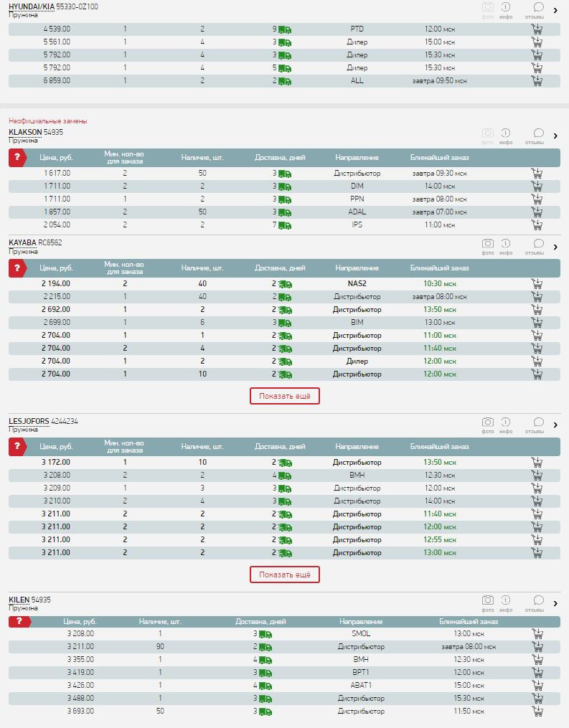This screenshot has height=728, width=569.
Task: Click Ближайший заказ header in KILEN table
Action: click(469, 622)
